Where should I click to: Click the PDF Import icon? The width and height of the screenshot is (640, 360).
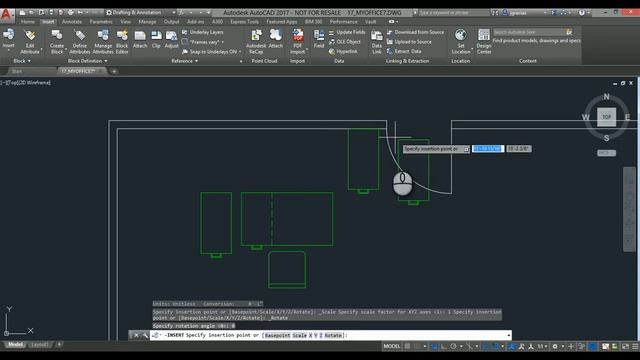point(298,35)
